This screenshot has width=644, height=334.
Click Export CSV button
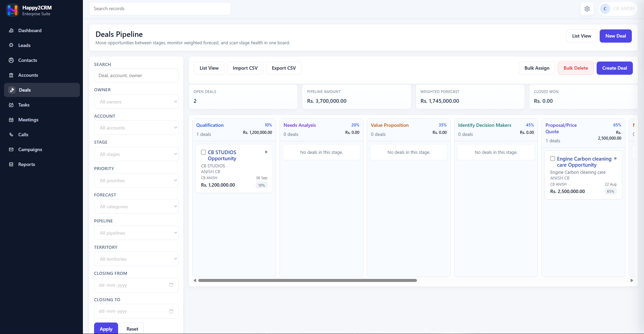pos(284,68)
